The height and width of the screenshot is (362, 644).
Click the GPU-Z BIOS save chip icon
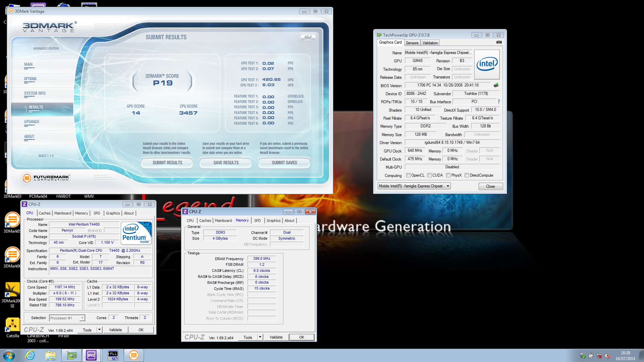(x=496, y=85)
